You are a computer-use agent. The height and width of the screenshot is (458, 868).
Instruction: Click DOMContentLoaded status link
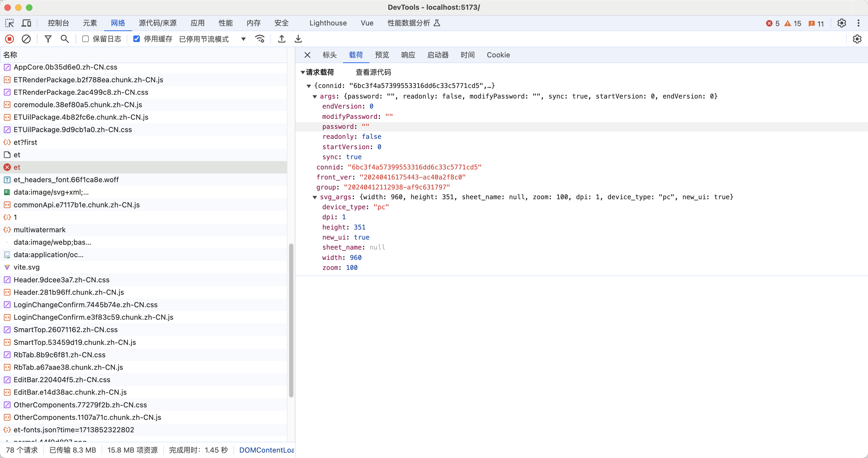(x=267, y=450)
